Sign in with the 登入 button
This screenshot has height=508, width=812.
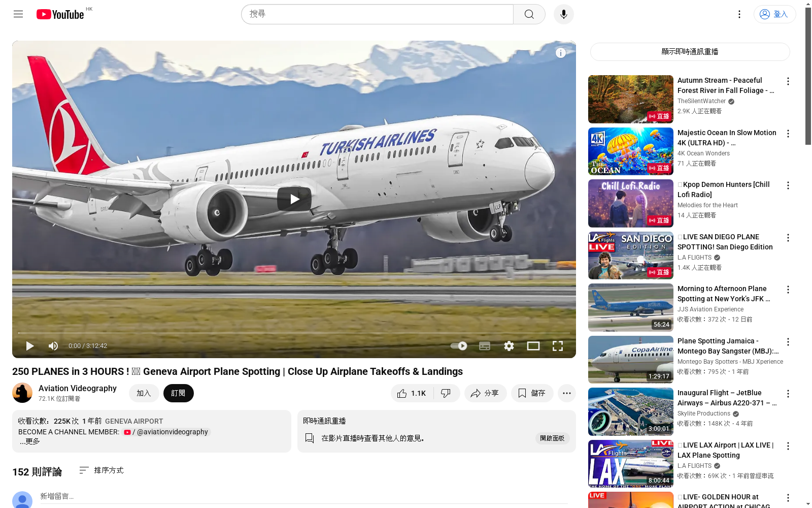[x=774, y=14]
